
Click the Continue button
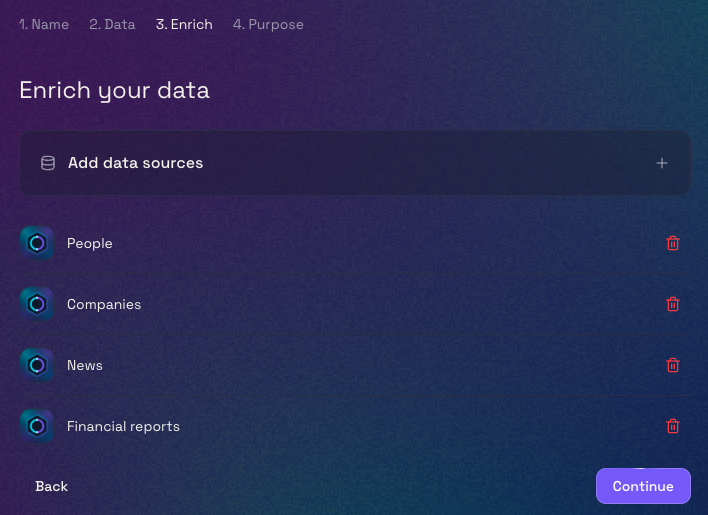pyautogui.click(x=643, y=486)
